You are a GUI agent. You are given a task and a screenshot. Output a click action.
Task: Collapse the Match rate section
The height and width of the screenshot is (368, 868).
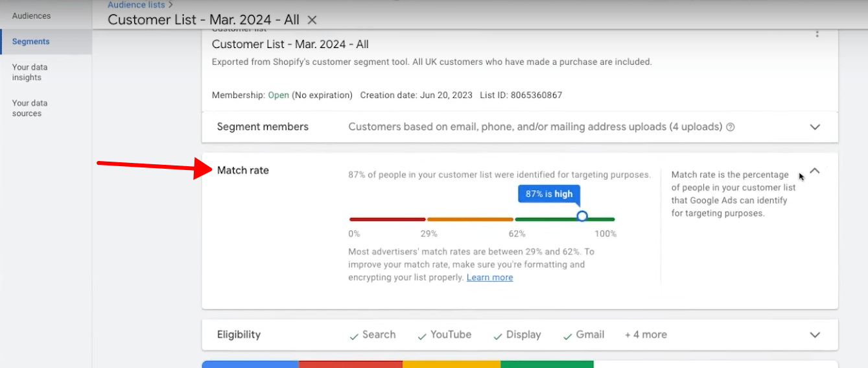pyautogui.click(x=815, y=171)
